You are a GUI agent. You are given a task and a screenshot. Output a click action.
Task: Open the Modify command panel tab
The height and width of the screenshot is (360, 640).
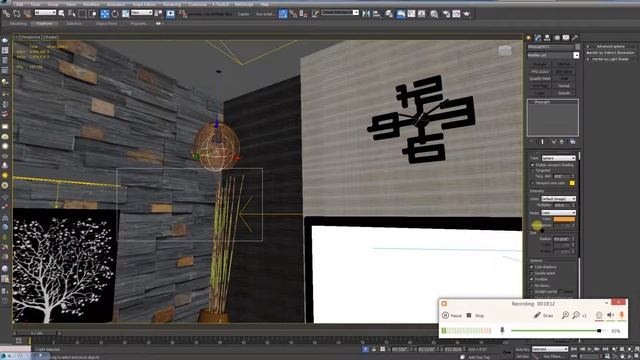tap(538, 38)
